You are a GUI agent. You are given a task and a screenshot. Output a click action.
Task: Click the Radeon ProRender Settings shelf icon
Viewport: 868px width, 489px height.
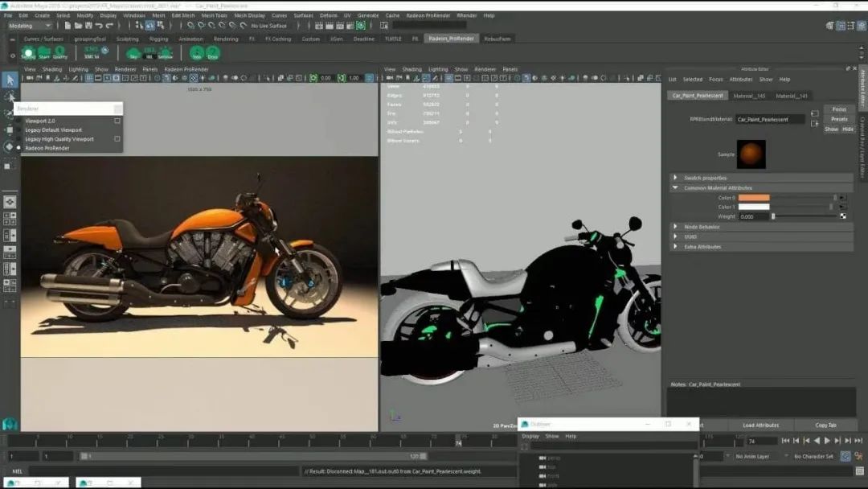[x=27, y=53]
